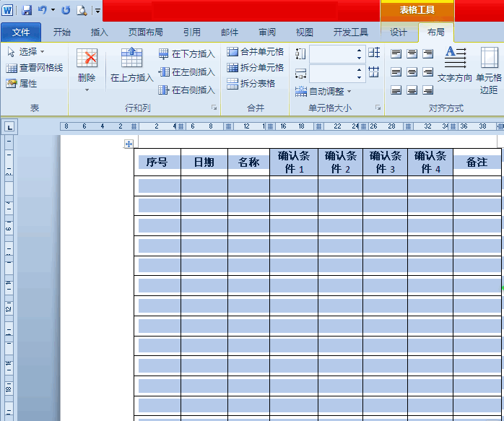The width and height of the screenshot is (504, 421).
Task: Toggle 查看网格线
Action: pyautogui.click(x=35, y=68)
